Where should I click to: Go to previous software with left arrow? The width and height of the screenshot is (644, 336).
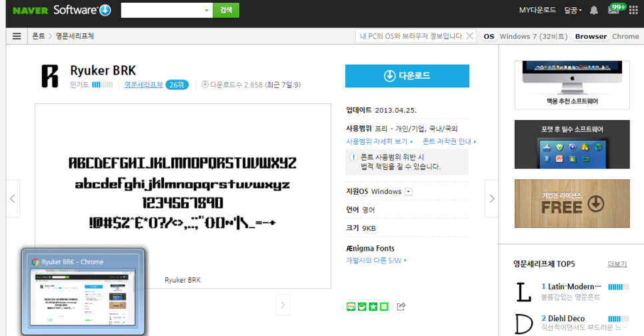[13, 199]
